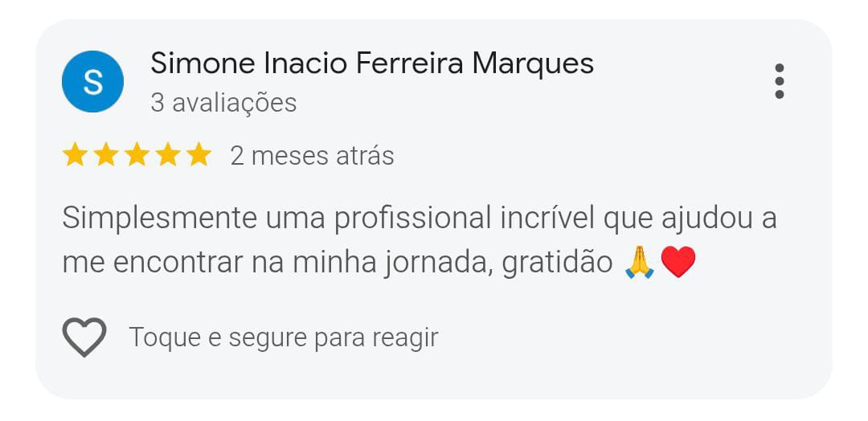Open Simone Inacio Ferreira Marques's profile name

[372, 63]
